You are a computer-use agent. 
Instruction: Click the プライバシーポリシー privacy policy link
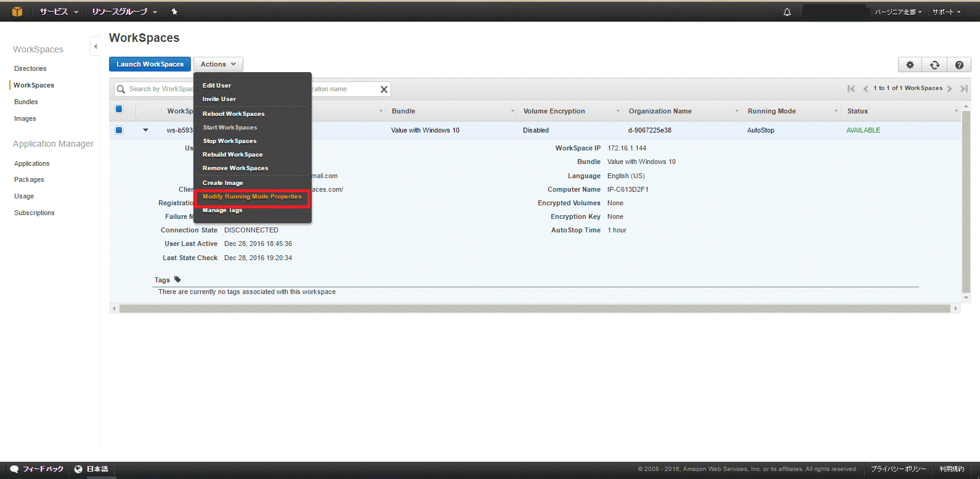(x=898, y=469)
